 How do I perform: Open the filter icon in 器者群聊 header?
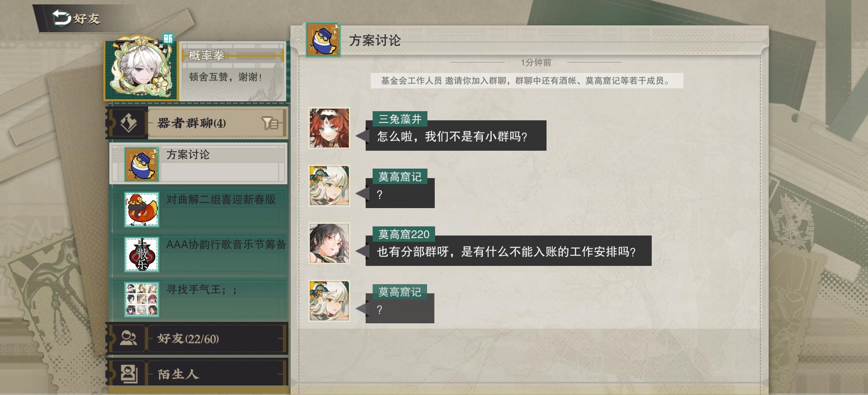pos(270,123)
